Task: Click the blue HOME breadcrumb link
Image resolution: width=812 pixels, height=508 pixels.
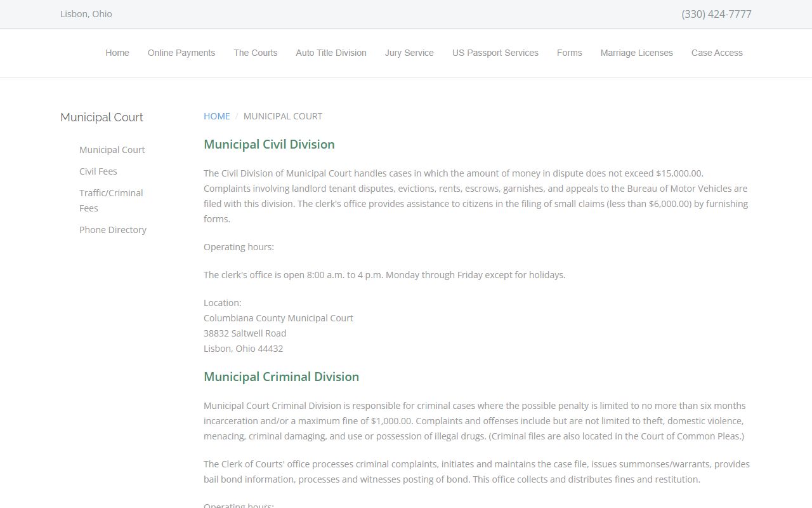Action: coord(216,116)
